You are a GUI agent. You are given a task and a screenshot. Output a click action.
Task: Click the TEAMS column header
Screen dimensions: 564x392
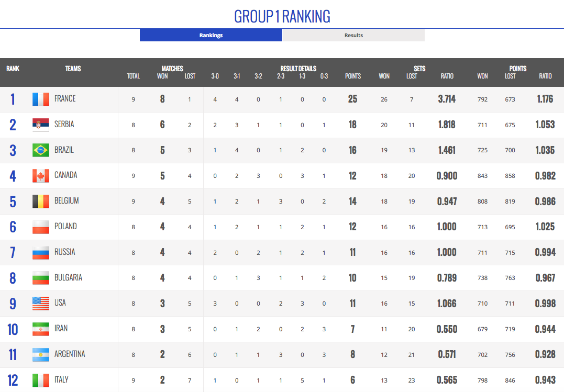pyautogui.click(x=73, y=69)
